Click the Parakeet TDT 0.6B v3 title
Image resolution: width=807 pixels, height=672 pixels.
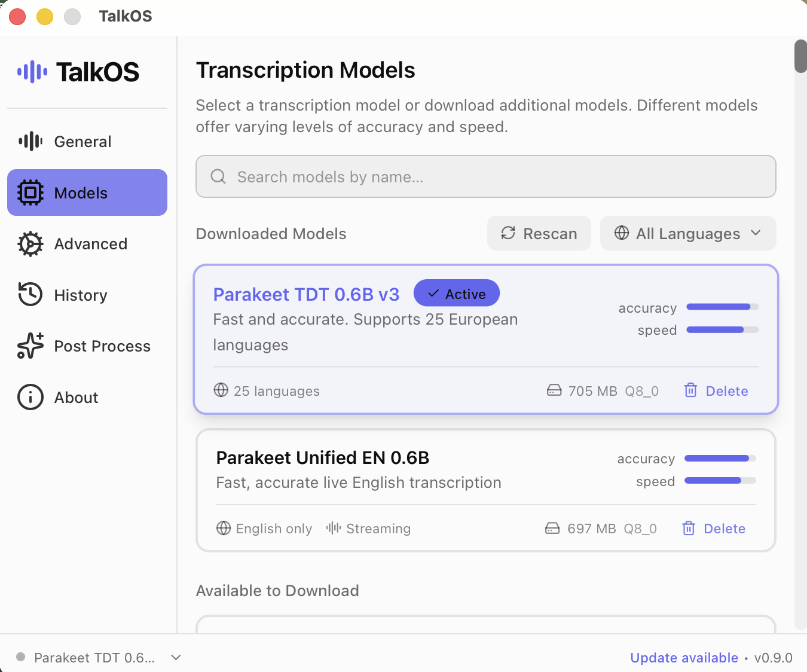pos(306,294)
